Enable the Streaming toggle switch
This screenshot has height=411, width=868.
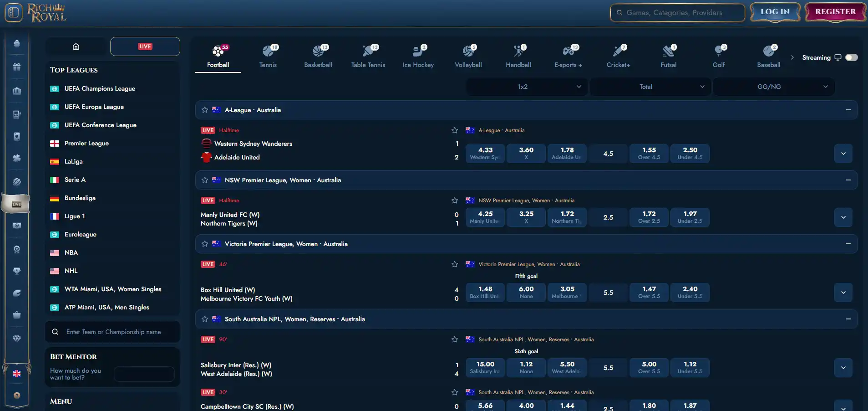click(x=851, y=57)
